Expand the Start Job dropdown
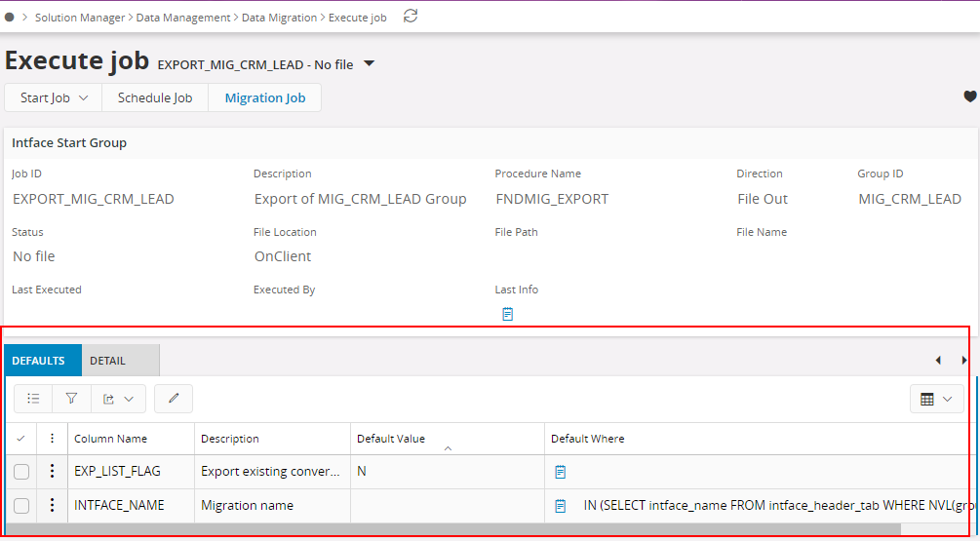The image size is (980, 541). [x=54, y=97]
